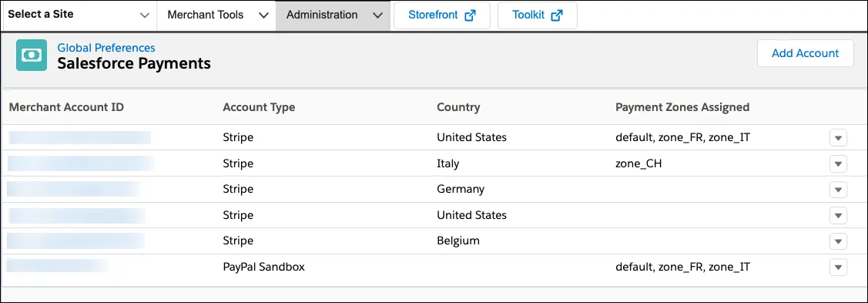Open actions dropdown for the Belgium row

838,241
